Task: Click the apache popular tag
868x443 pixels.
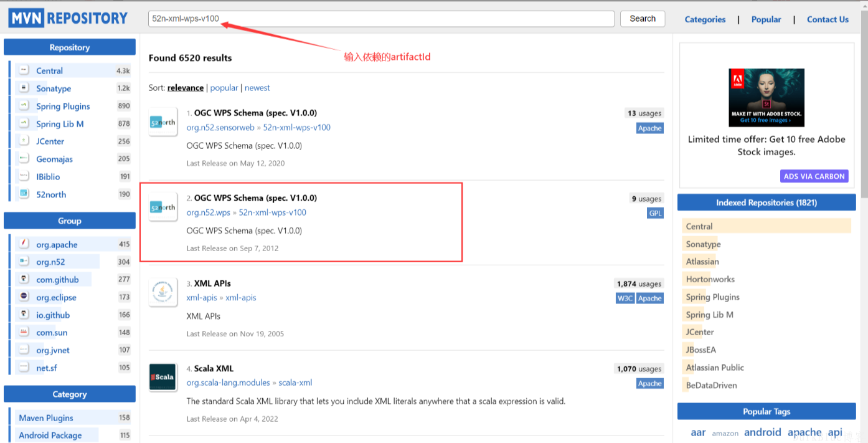Action: click(804, 432)
